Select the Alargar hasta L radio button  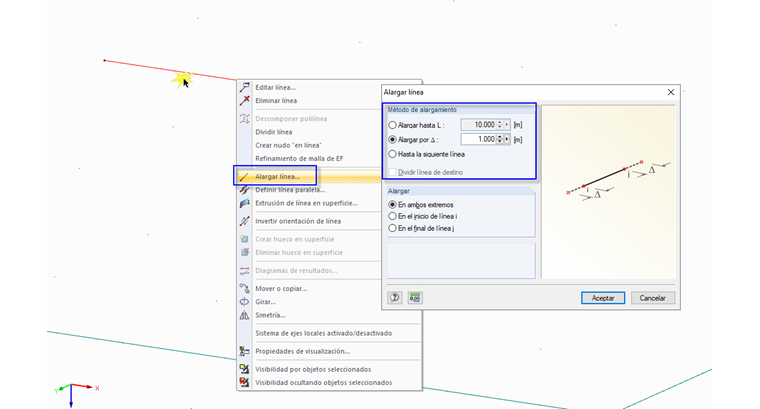click(393, 125)
